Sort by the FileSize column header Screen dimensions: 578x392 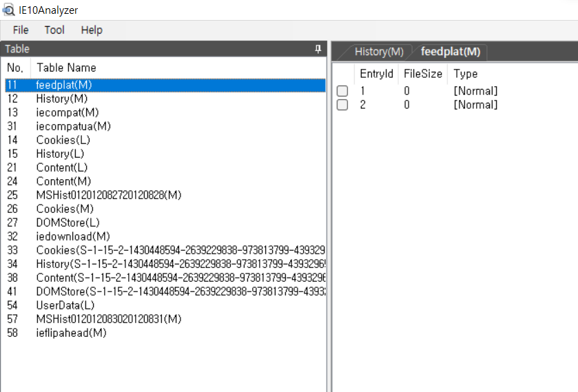[423, 74]
